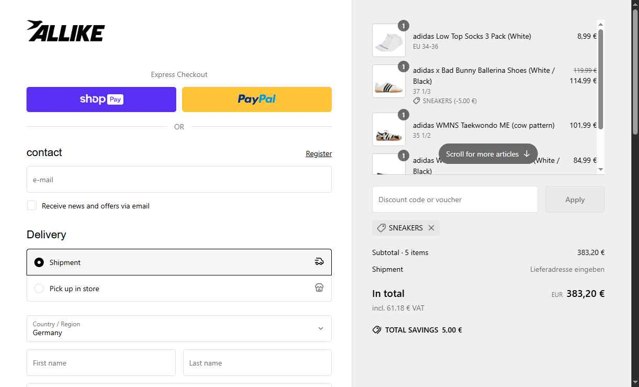Click the shipment truck icon

click(x=319, y=262)
